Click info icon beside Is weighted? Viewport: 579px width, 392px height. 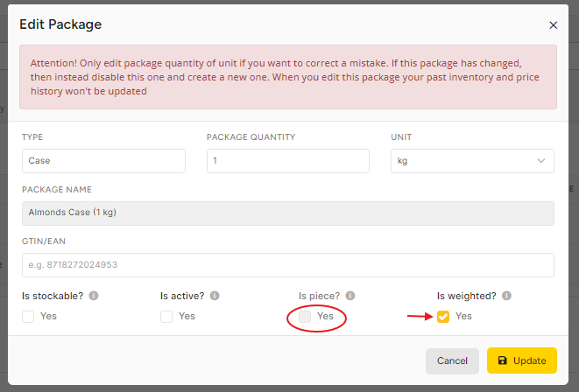(x=506, y=296)
